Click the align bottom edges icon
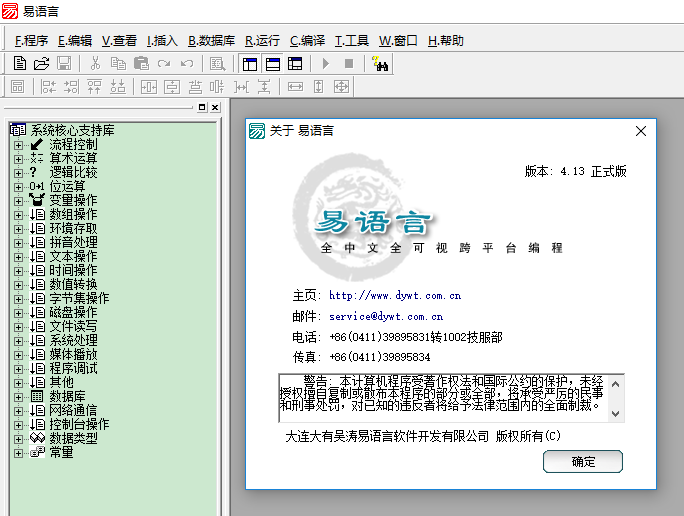This screenshot has width=684, height=516. (x=117, y=86)
